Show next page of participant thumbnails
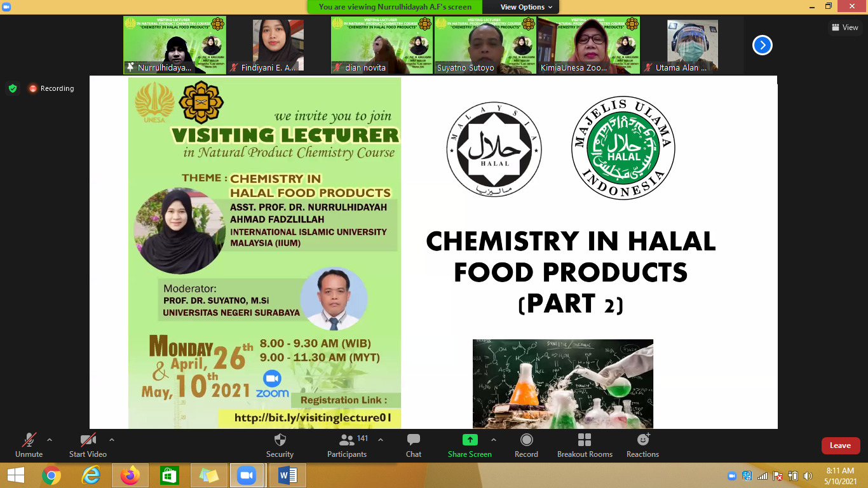 pyautogui.click(x=763, y=45)
